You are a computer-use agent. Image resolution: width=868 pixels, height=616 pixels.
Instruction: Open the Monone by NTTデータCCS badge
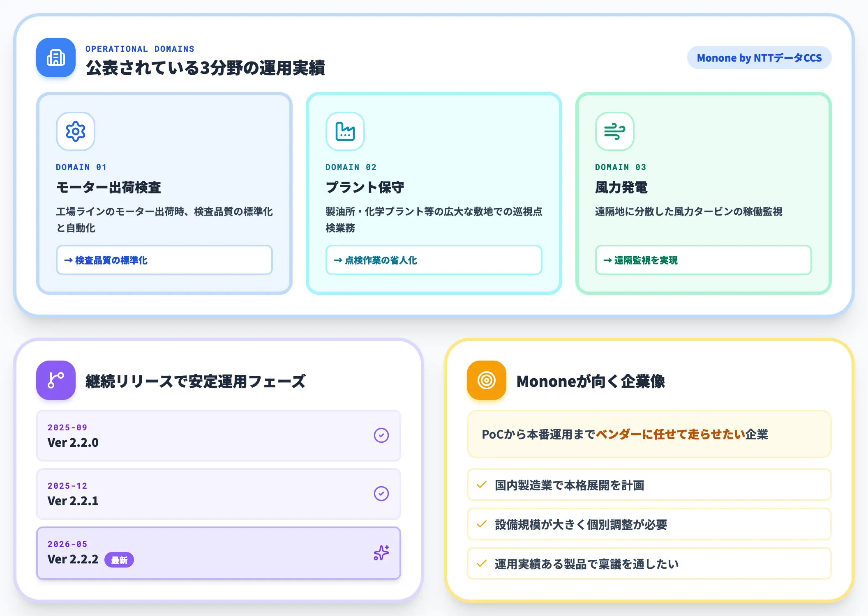click(x=759, y=58)
